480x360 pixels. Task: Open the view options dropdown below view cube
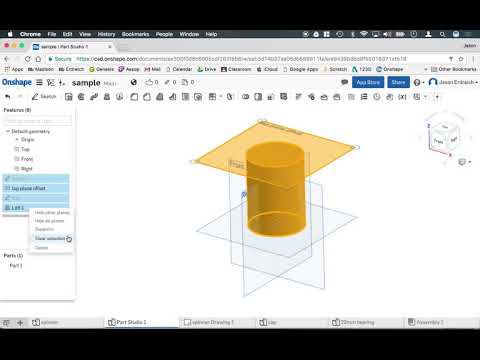tap(465, 162)
